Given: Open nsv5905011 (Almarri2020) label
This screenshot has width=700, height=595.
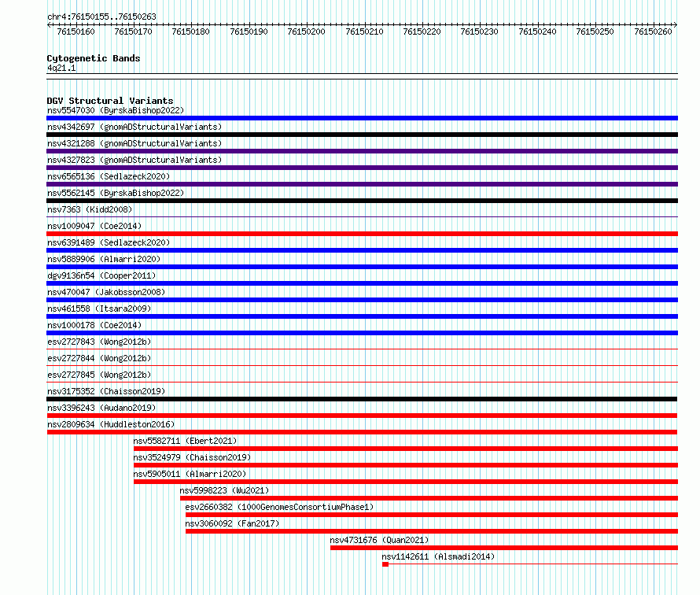Looking at the screenshot, I should pos(190,474).
